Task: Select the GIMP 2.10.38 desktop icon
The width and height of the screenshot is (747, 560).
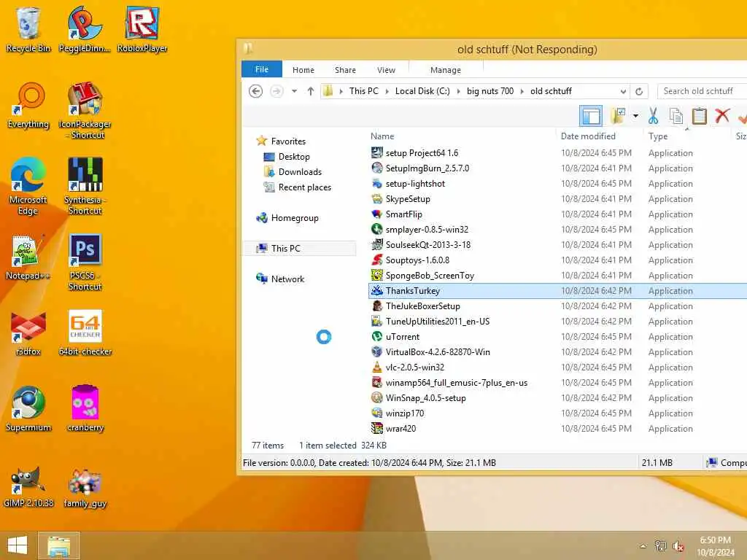Action: (28, 486)
